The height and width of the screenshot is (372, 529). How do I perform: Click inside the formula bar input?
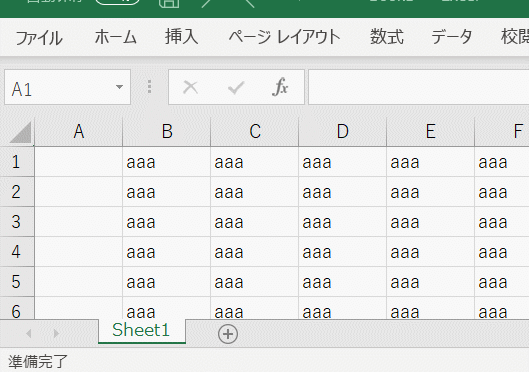tap(419, 87)
